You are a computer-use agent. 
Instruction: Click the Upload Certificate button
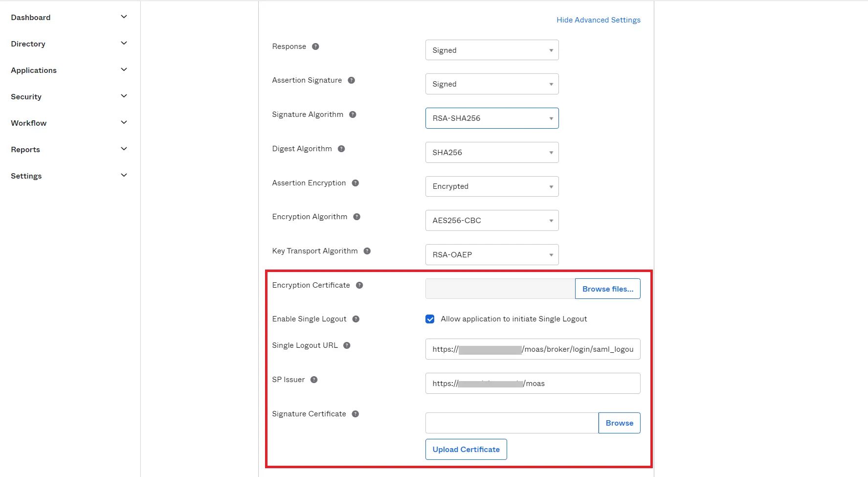[466, 449]
